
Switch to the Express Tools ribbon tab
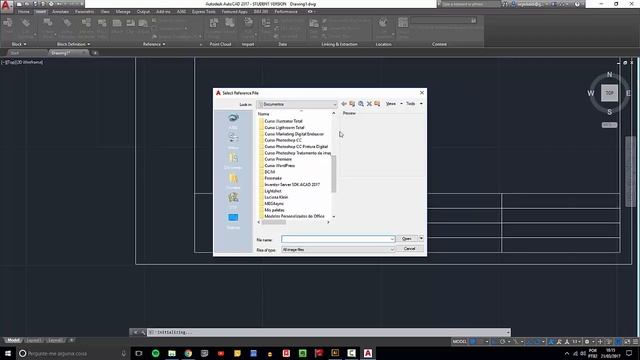point(203,12)
